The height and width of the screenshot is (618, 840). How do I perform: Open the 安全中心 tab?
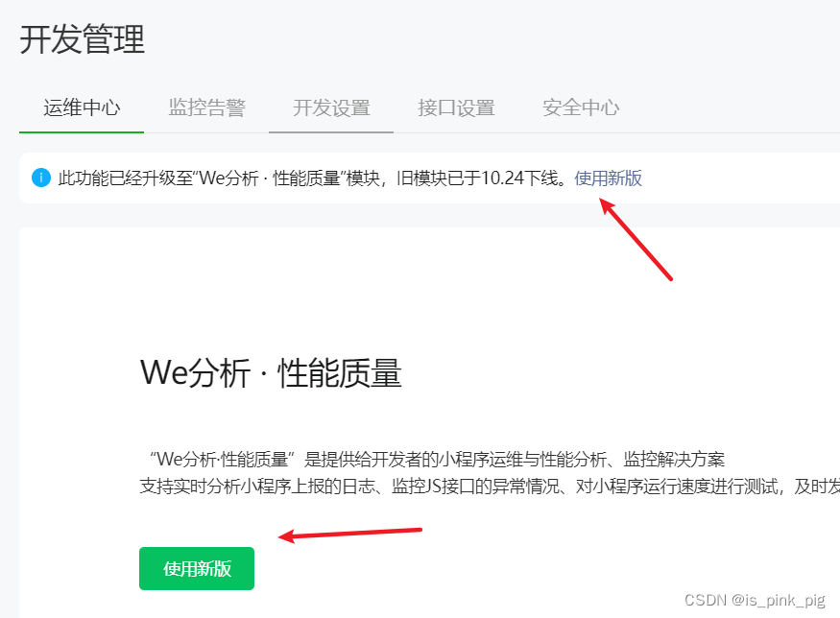coord(581,107)
